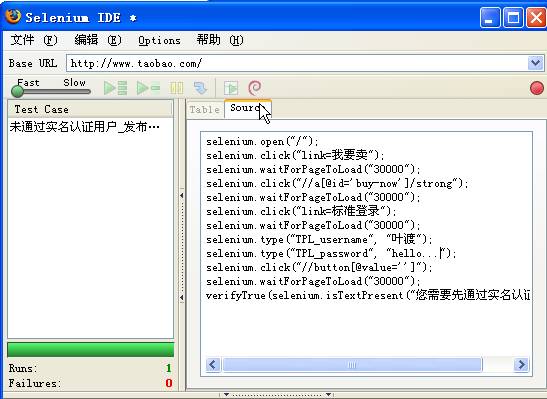The width and height of the screenshot is (547, 399).
Task: Click the link=我要卖 click line
Action: click(295, 155)
